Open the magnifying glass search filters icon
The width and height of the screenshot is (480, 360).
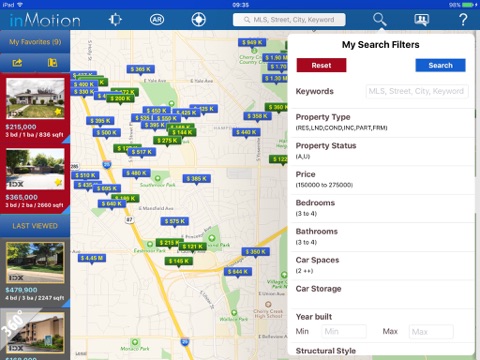tap(380, 20)
